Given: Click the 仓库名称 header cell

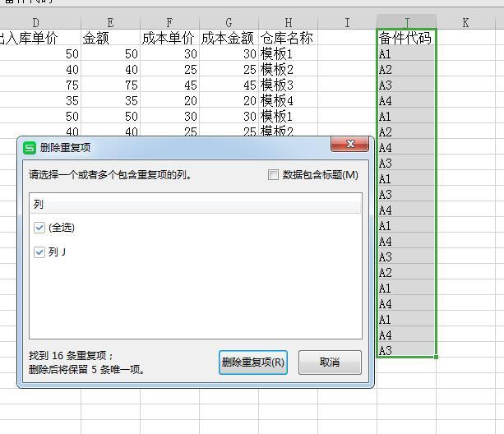Looking at the screenshot, I should click(x=288, y=38).
